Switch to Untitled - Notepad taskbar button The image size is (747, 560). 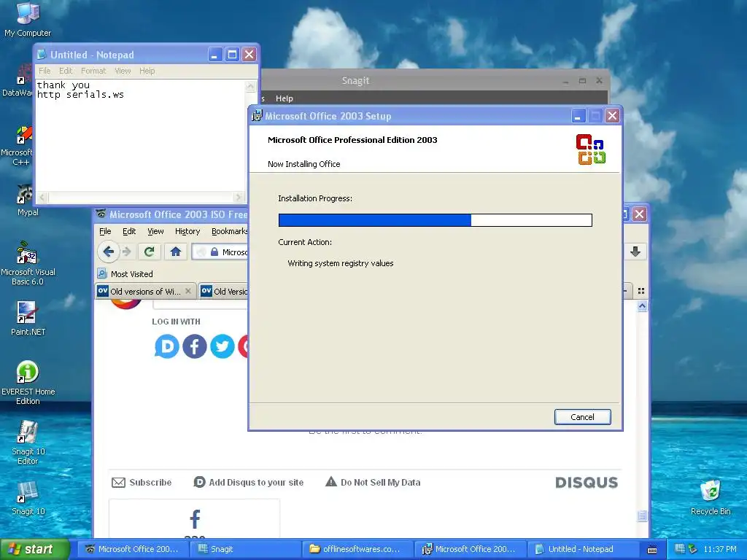[x=582, y=549]
